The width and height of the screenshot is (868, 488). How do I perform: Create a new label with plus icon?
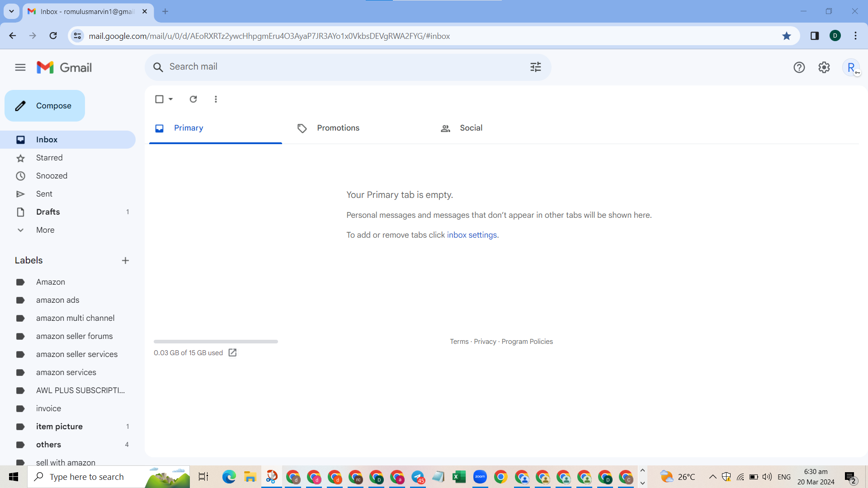coord(125,260)
